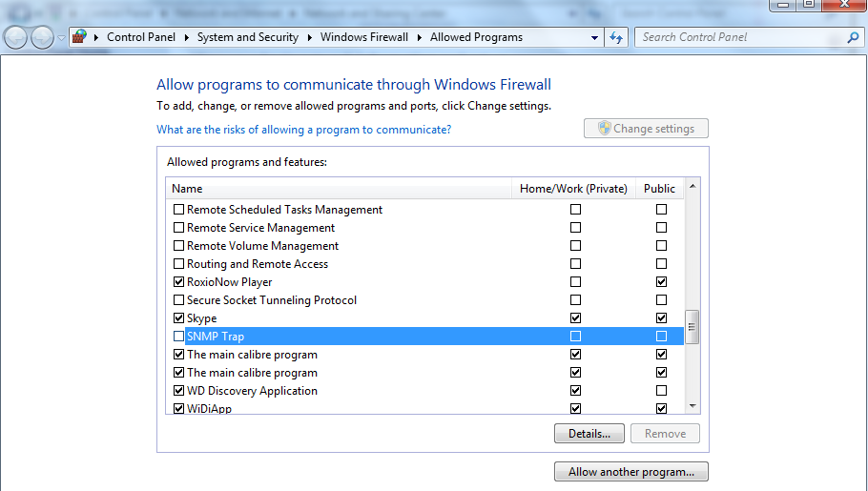This screenshot has width=868, height=491.
Task: Click the Allow another program button
Action: coord(630,472)
